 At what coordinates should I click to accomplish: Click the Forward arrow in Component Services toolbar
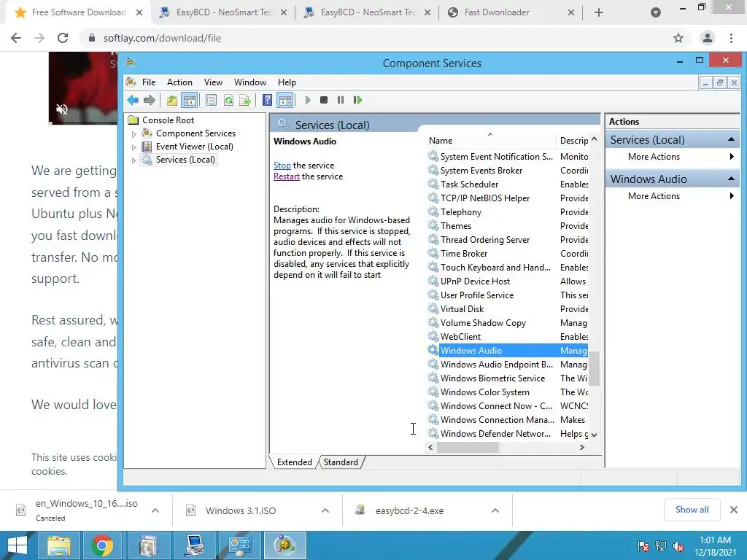click(x=150, y=100)
